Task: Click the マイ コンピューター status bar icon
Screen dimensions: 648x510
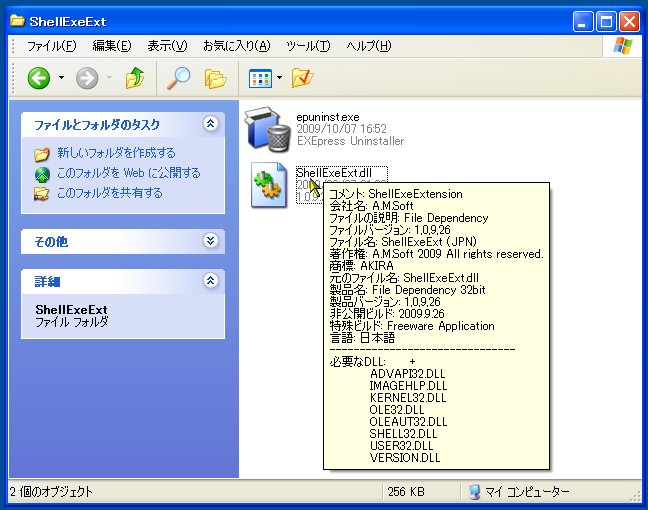Action: (475, 492)
